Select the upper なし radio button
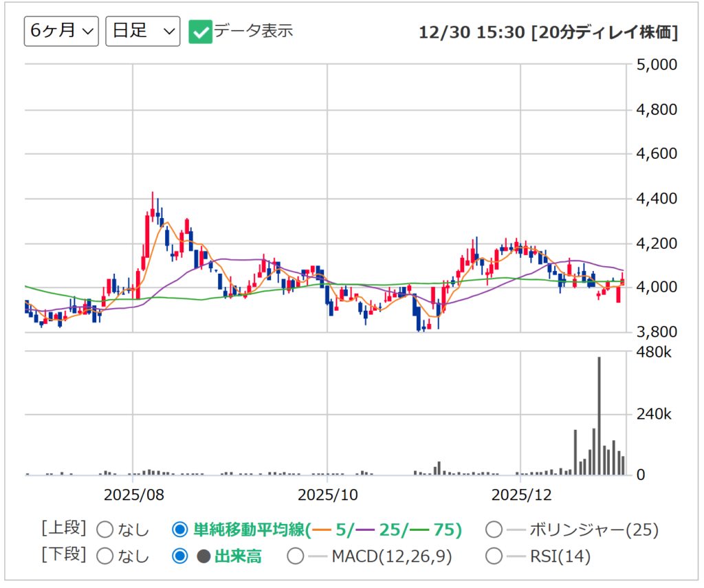This screenshot has height=588, width=704. [x=105, y=530]
